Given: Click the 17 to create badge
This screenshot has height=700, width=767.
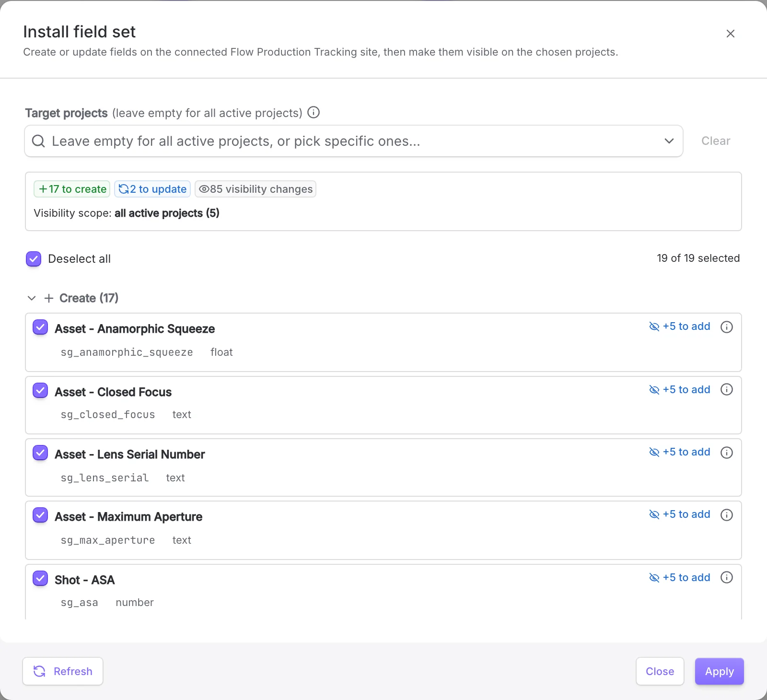Looking at the screenshot, I should (72, 189).
